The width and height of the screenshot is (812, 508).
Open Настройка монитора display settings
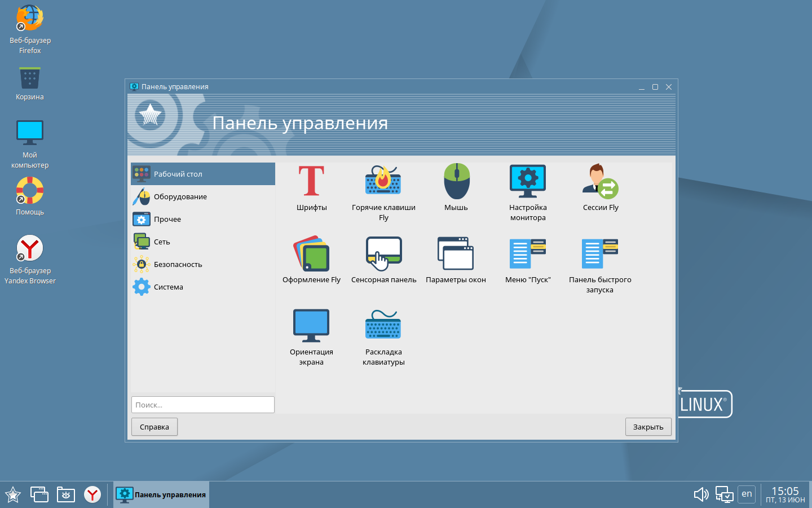pos(528,193)
